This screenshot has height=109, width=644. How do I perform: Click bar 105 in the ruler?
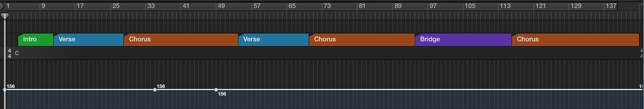click(470, 6)
